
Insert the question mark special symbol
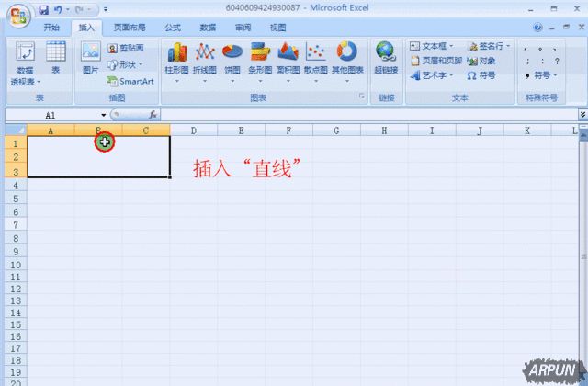click(557, 61)
